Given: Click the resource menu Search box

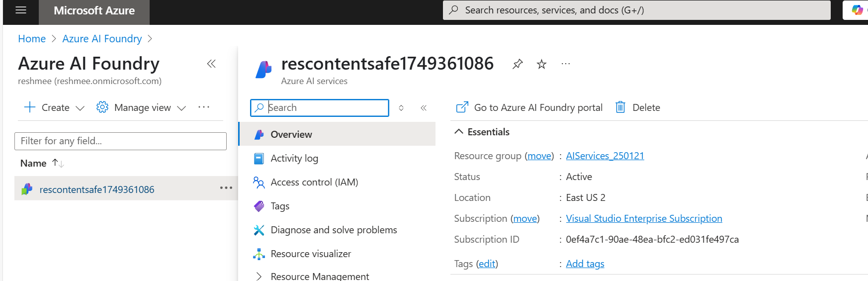Looking at the screenshot, I should [320, 107].
